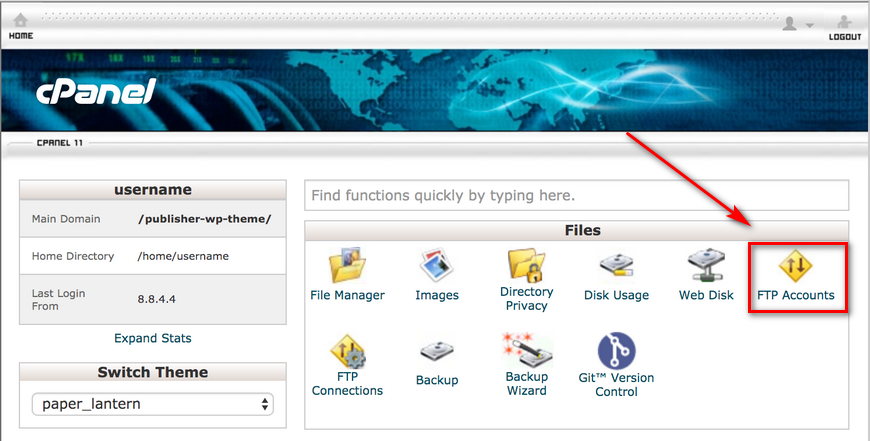The height and width of the screenshot is (441, 870).
Task: Open Directory Privacy folder-lock icon
Action: pyautogui.click(x=527, y=265)
